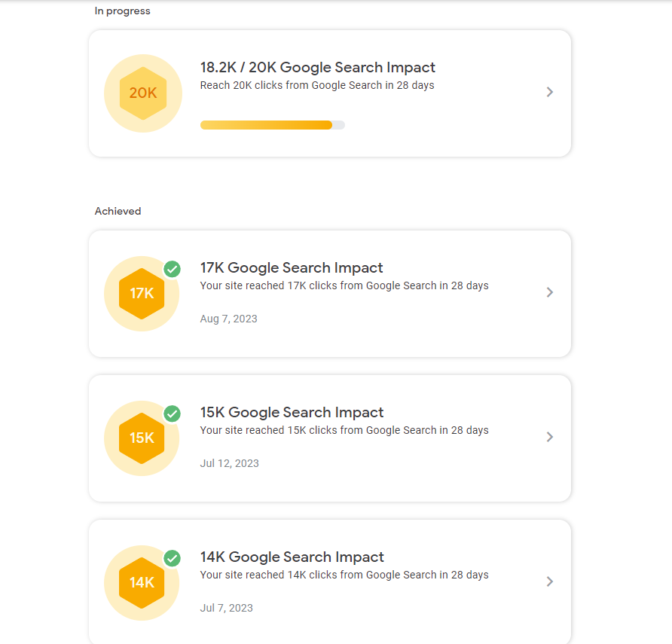This screenshot has width=672, height=644.
Task: Select the 17K Google Search Impact title
Action: pos(292,268)
